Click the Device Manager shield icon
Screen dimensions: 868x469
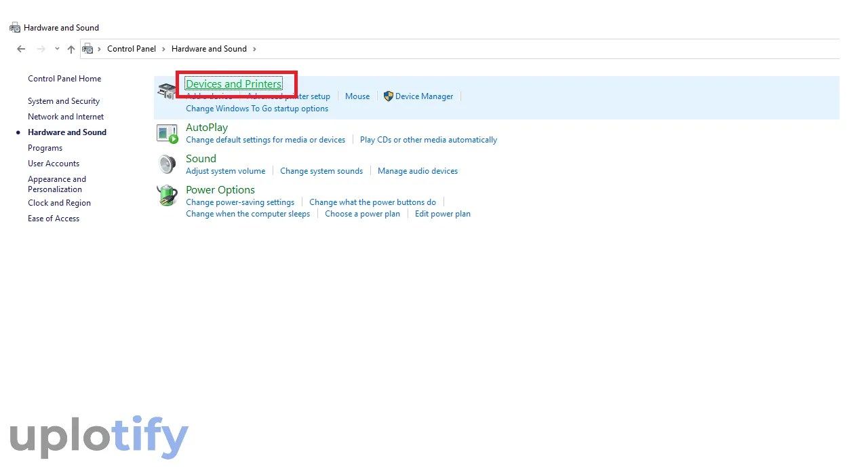click(389, 96)
